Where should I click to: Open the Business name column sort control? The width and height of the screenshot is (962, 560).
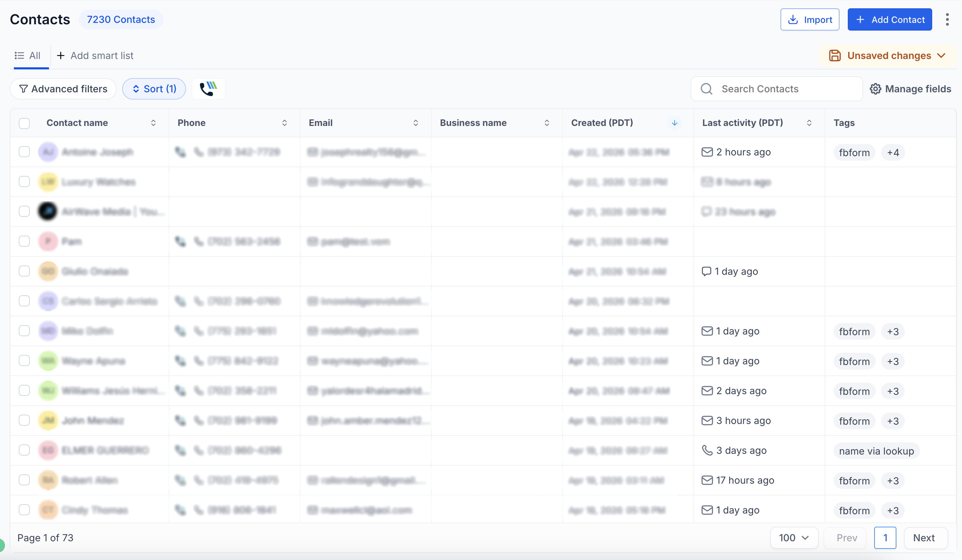pos(547,123)
